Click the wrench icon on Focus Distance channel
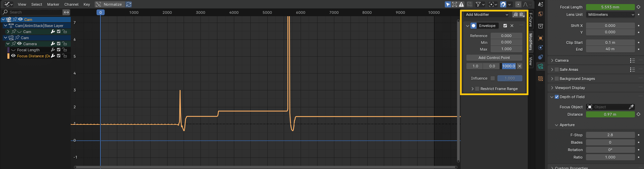 tap(53, 56)
